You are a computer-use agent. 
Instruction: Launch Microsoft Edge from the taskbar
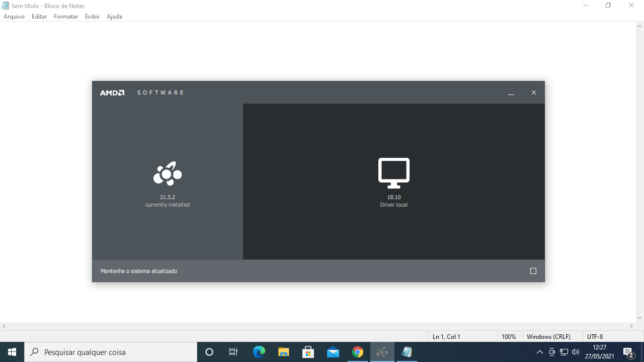pos(259,352)
